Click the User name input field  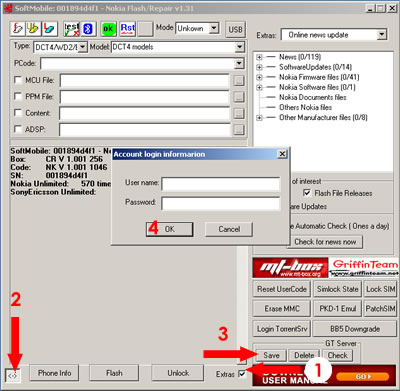[221, 184]
